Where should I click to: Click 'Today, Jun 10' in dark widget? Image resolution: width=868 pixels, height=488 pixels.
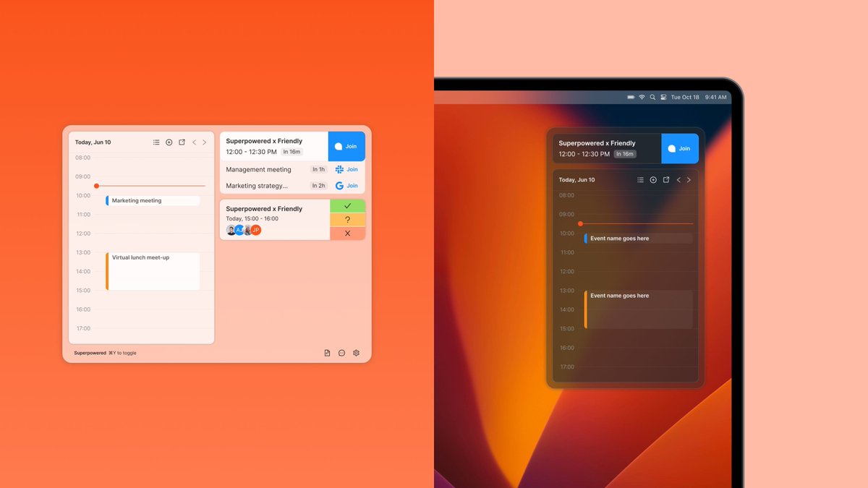click(x=576, y=180)
